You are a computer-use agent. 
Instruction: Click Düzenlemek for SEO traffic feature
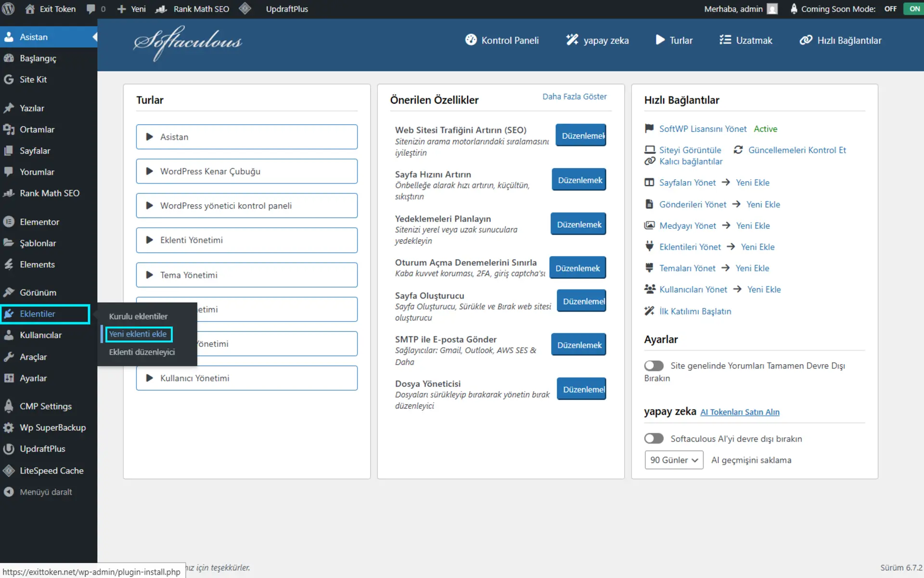(581, 135)
